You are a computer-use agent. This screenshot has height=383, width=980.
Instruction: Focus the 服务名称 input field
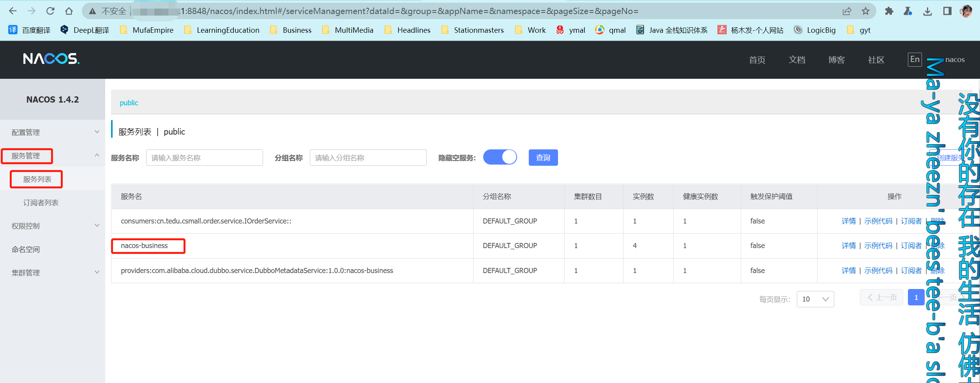coord(205,158)
